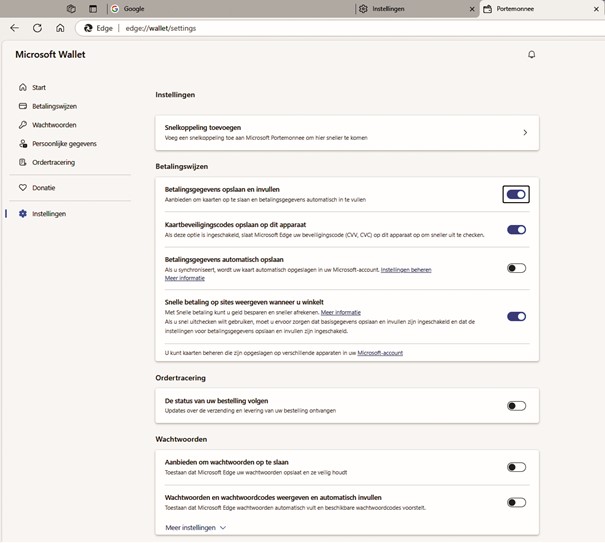This screenshot has height=543, width=605.
Task: Click the browser back arrow
Action: pyautogui.click(x=15, y=28)
